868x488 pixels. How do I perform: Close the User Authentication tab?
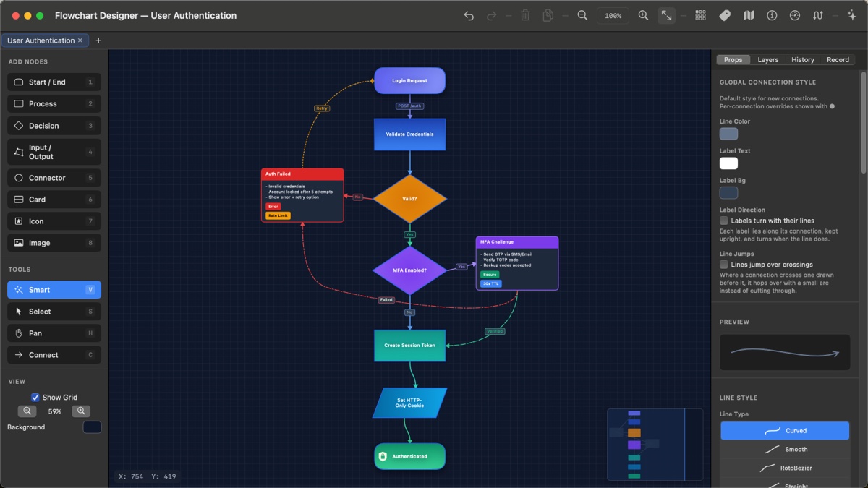tap(80, 40)
